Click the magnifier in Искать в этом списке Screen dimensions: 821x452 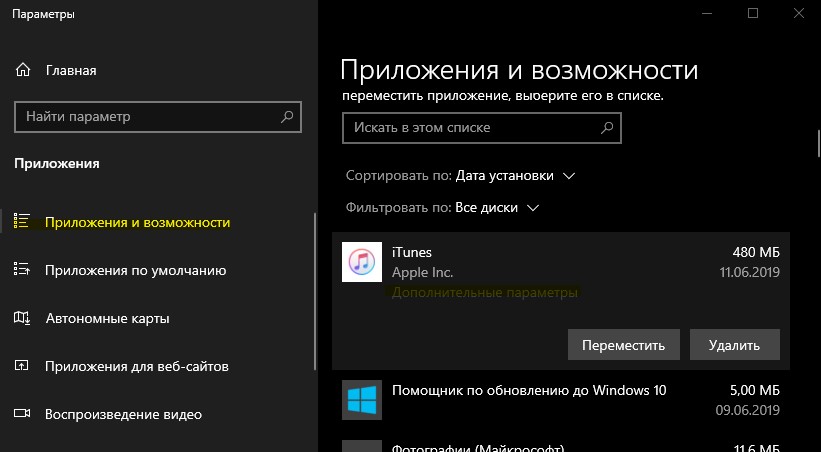pyautogui.click(x=607, y=127)
